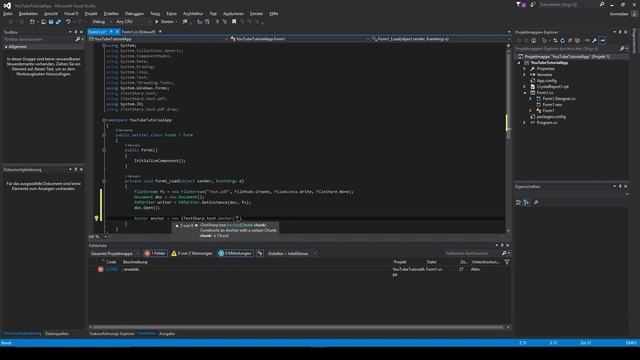Click the Starten run button
This screenshot has height=360, width=640.
pos(164,22)
